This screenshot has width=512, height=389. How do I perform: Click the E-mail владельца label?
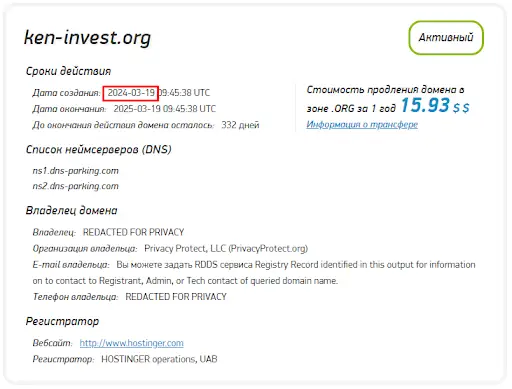(71, 265)
